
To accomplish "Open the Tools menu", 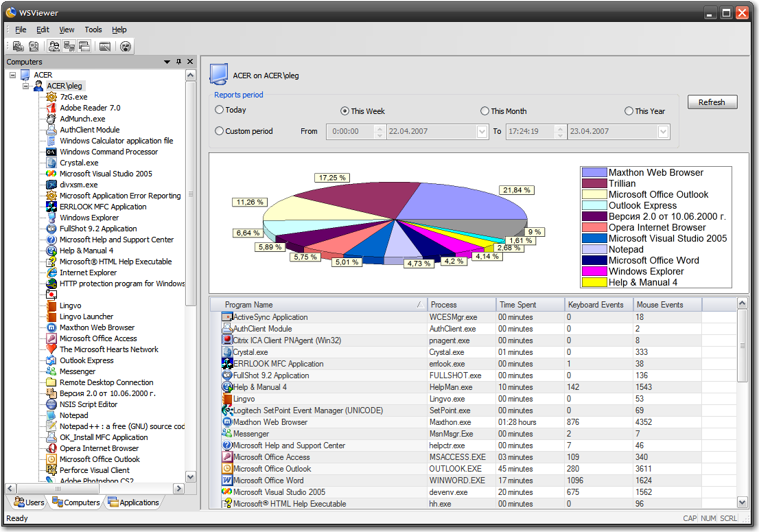I will coord(93,30).
